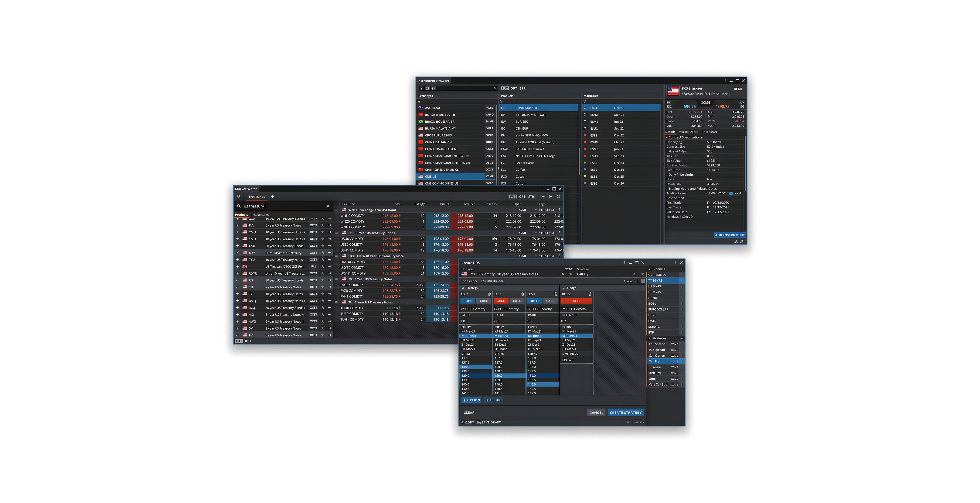Uncheck the Local trading hours checkbox
The height and width of the screenshot is (503, 980).
[731, 193]
